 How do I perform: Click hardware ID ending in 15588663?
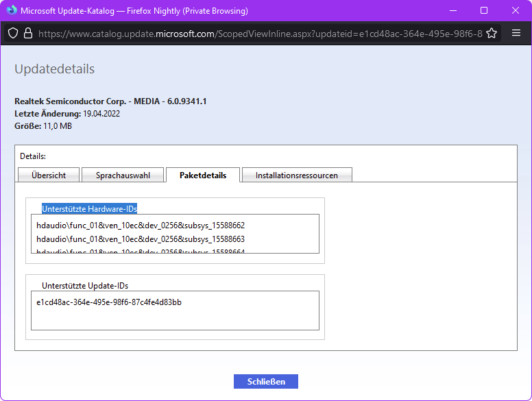click(141, 239)
